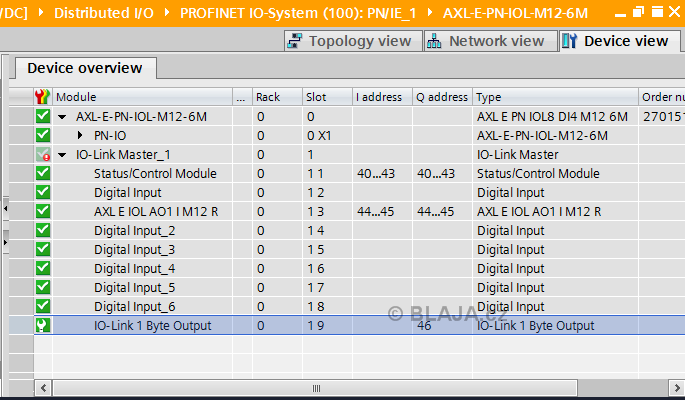Click the Rack column header
The width and height of the screenshot is (685, 400).
click(x=277, y=97)
